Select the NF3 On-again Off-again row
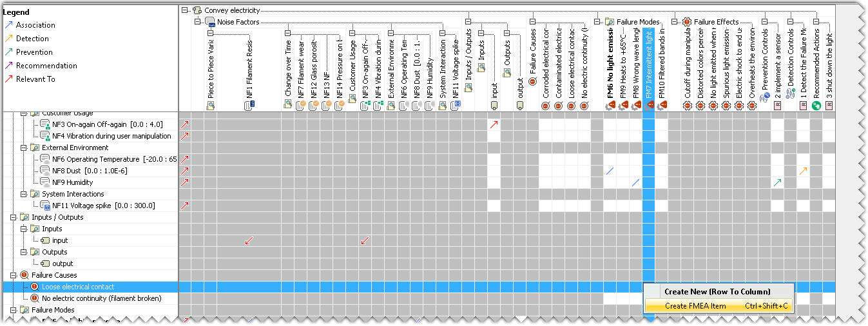The image size is (868, 326). pos(90,124)
